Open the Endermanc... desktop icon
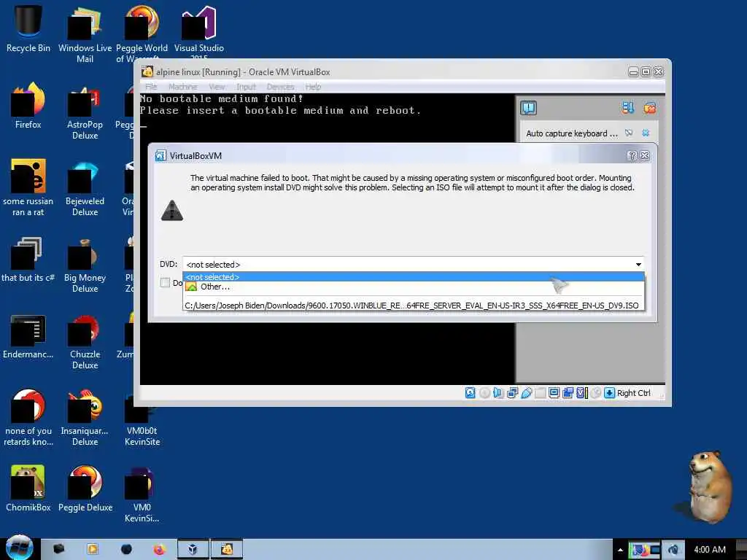Screen dimensions: 747x560 [x=28, y=336]
